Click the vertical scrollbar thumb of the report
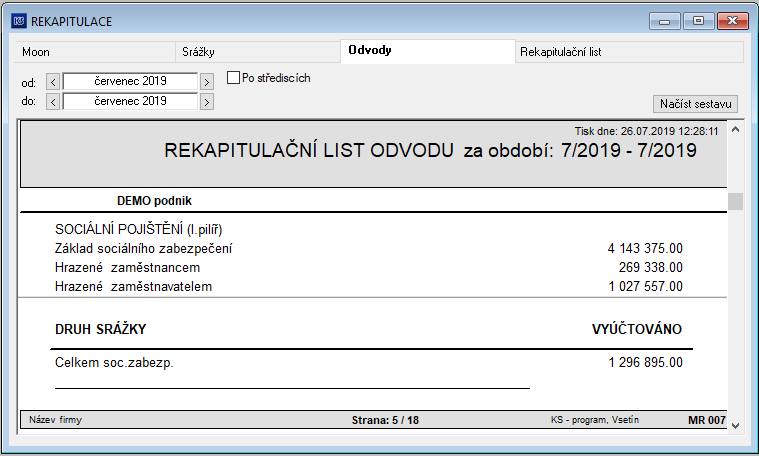759x456 pixels. pyautogui.click(x=735, y=201)
